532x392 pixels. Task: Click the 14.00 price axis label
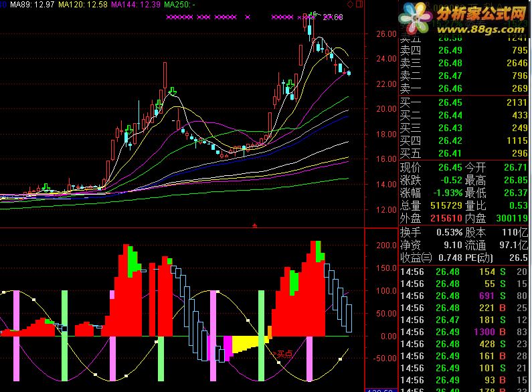tap(386, 185)
